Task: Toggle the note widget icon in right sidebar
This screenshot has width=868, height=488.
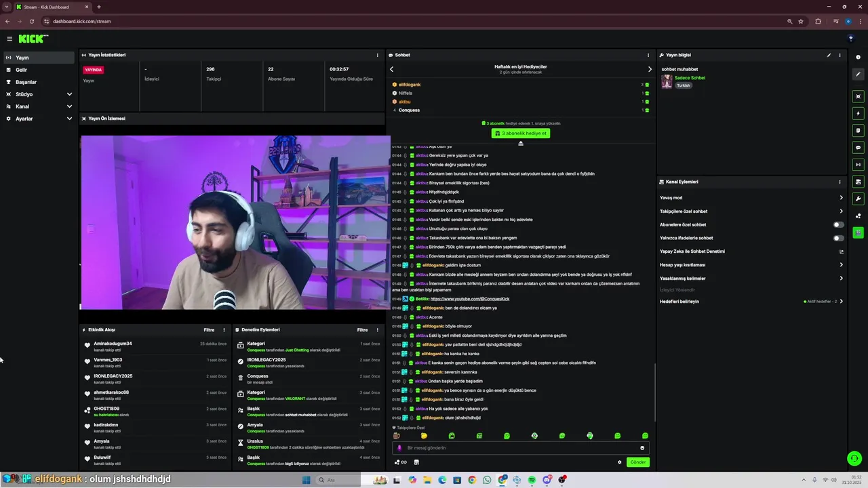Action: (859, 130)
